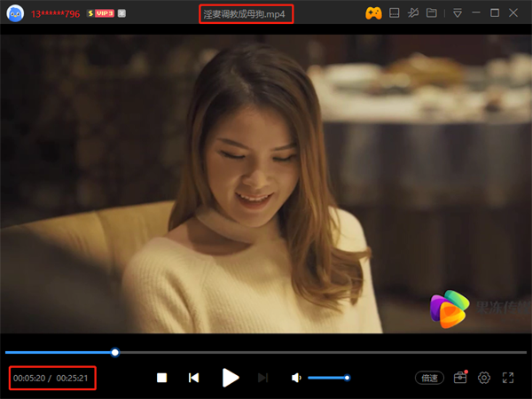Click the mini-player mode icon in title bar
The image size is (532, 399).
click(x=395, y=13)
